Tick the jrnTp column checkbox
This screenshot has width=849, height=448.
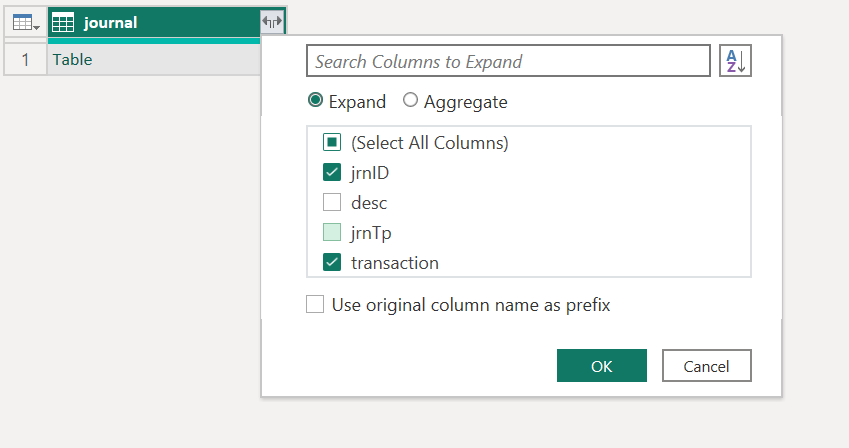point(333,233)
